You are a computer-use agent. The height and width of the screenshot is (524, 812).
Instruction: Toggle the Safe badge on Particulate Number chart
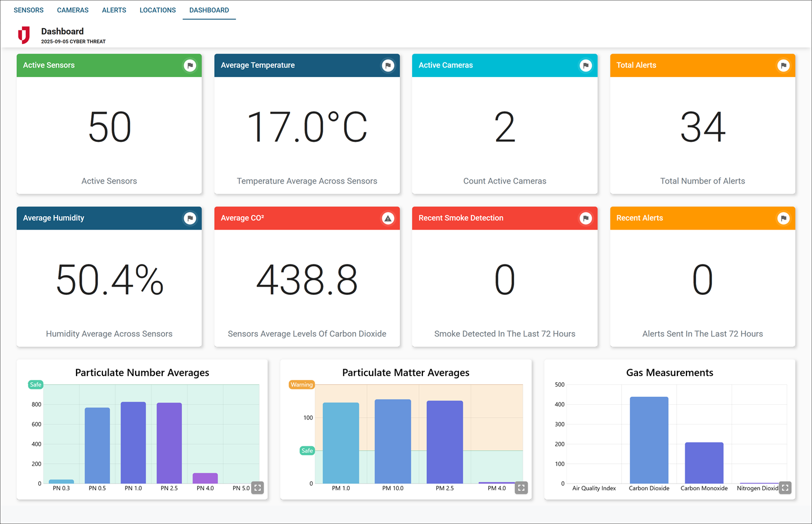click(35, 384)
